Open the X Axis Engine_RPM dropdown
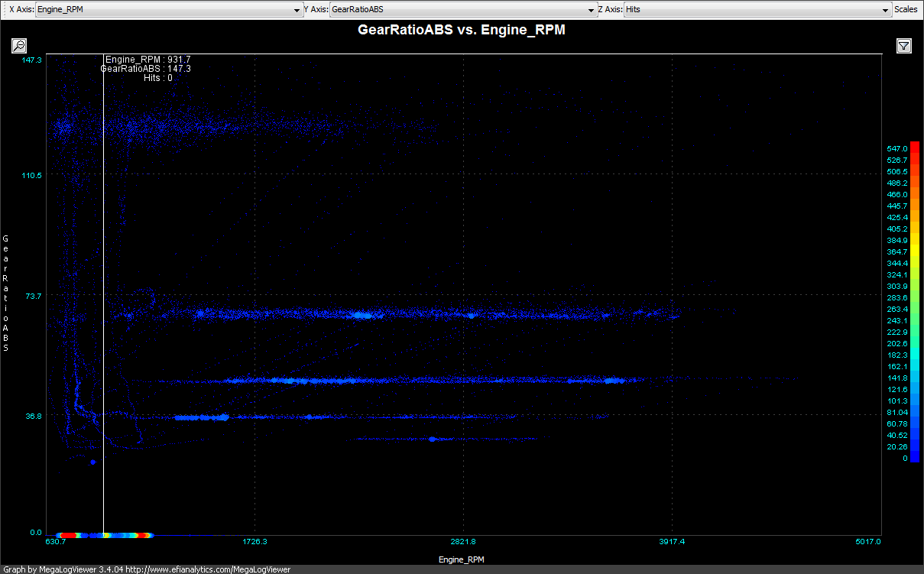924x574 pixels. tap(169, 10)
